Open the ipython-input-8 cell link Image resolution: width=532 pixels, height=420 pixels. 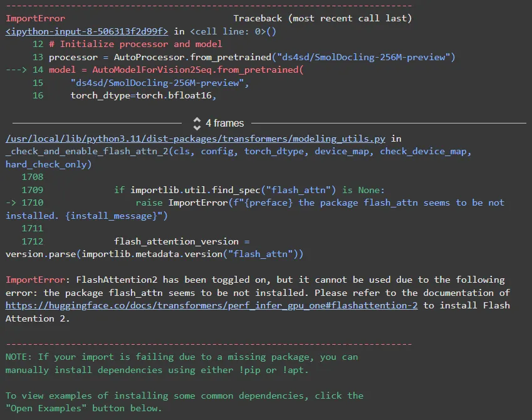pos(86,31)
